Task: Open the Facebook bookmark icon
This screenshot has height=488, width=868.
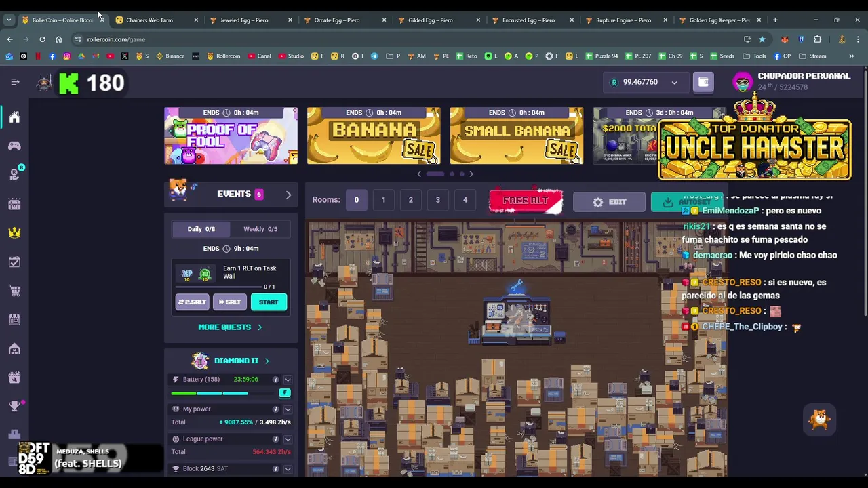Action: point(52,56)
